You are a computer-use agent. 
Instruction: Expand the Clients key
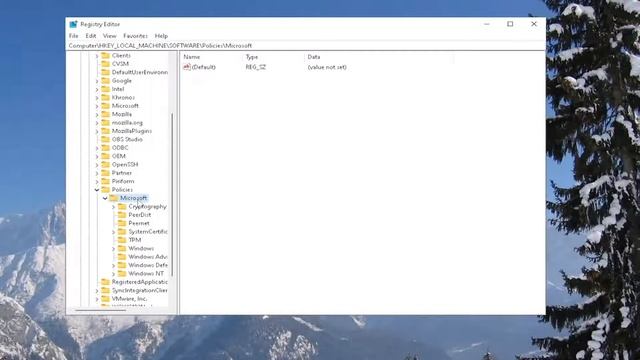coord(97,56)
